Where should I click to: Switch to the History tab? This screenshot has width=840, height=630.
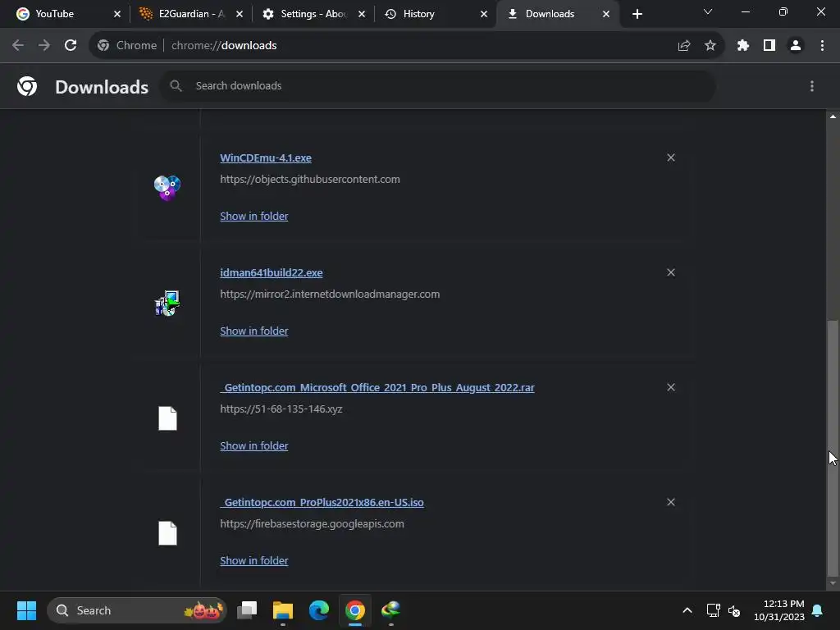[x=435, y=14]
